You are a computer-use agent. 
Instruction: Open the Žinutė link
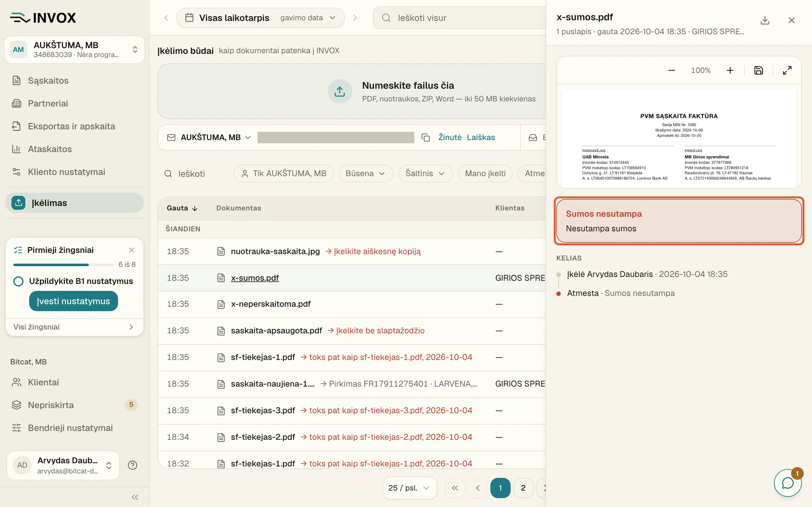tap(450, 138)
